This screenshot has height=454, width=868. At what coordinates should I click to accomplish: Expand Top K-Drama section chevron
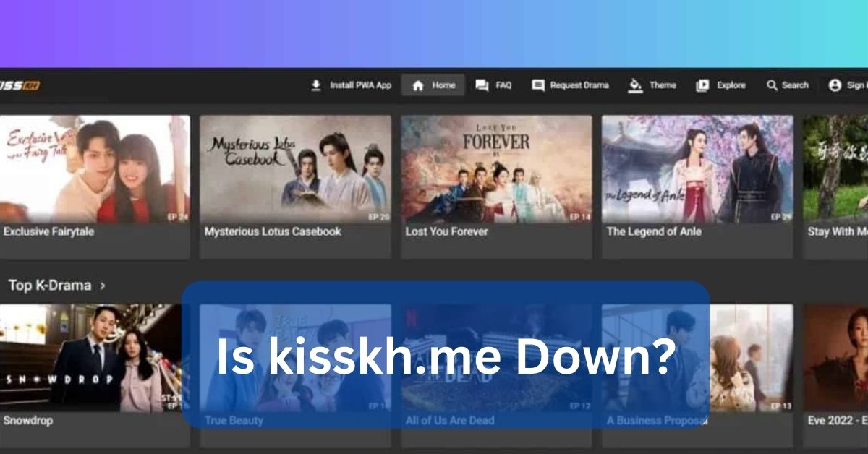[103, 286]
